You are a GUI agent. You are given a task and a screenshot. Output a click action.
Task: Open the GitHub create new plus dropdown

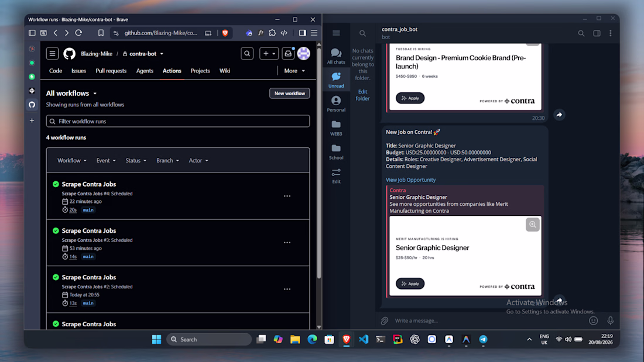[269, 53]
